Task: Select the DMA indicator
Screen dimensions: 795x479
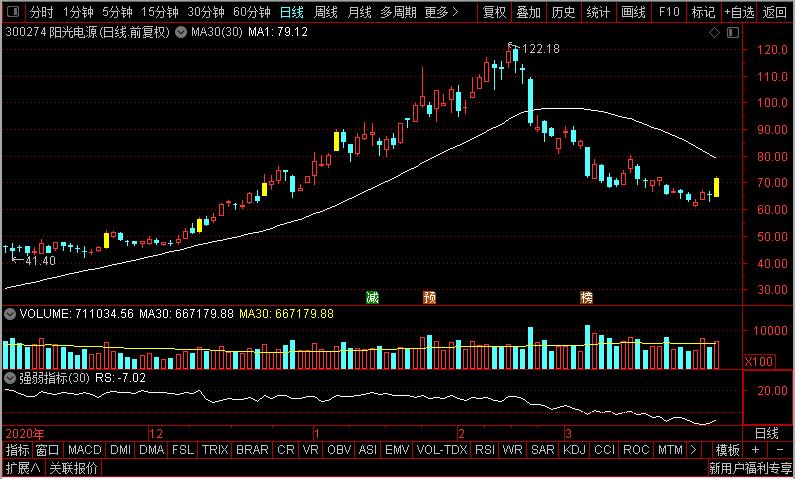Action: 152,450
